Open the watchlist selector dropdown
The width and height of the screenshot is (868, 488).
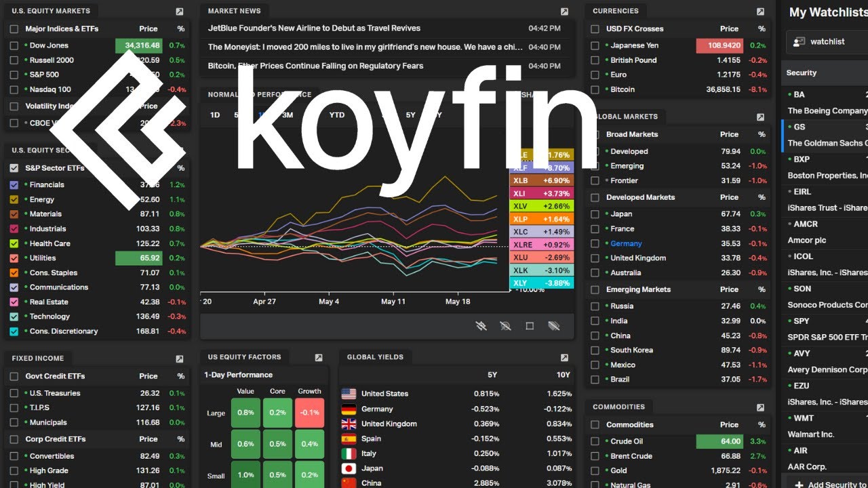(x=827, y=42)
